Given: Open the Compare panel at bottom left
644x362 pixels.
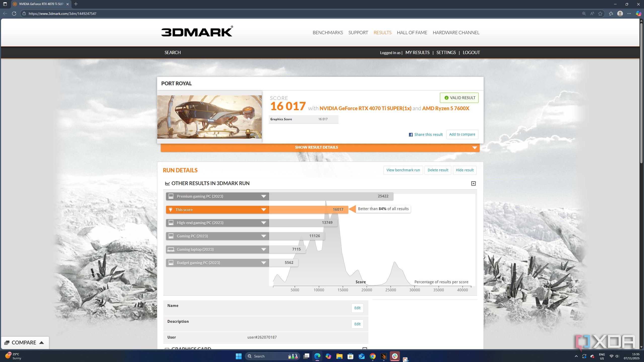Looking at the screenshot, I should pos(24,343).
